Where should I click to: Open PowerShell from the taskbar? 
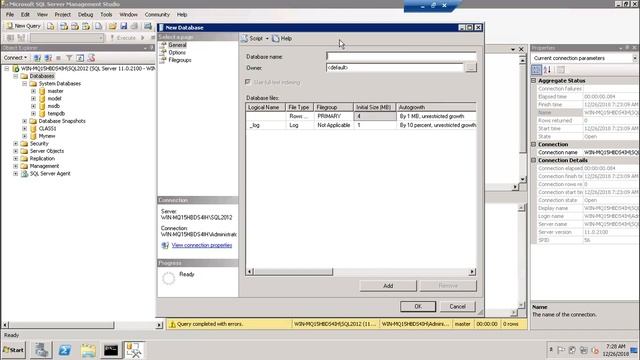pyautogui.click(x=64, y=350)
